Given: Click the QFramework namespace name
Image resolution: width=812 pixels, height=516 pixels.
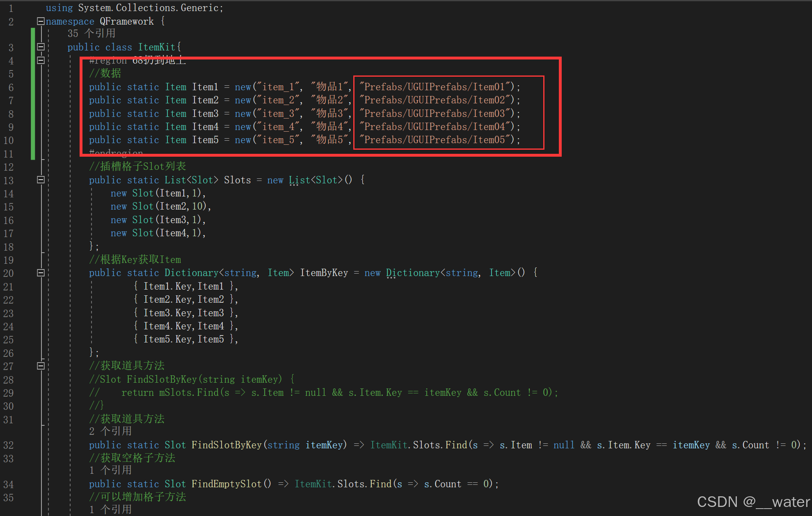Looking at the screenshot, I should point(126,21).
